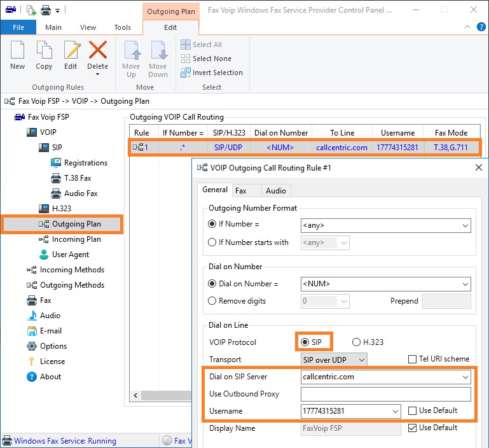This screenshot has width=489, height=448.
Task: Open the blue help question icon
Action: 481,27
